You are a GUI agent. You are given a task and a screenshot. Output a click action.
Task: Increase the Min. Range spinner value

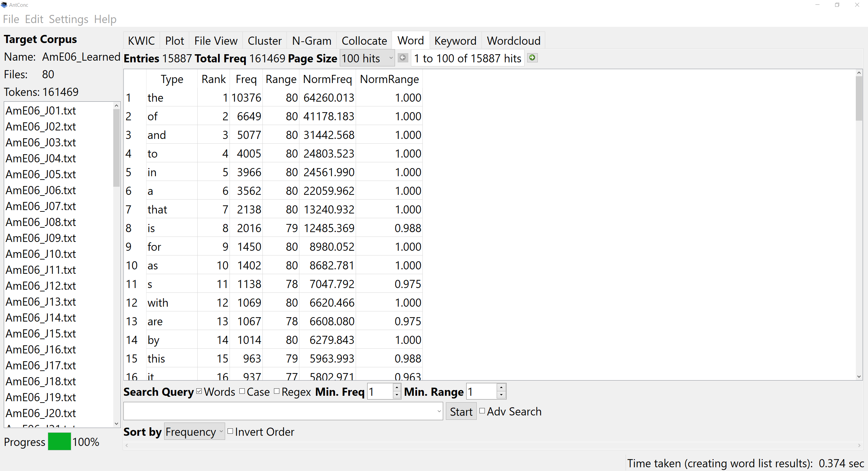501,387
